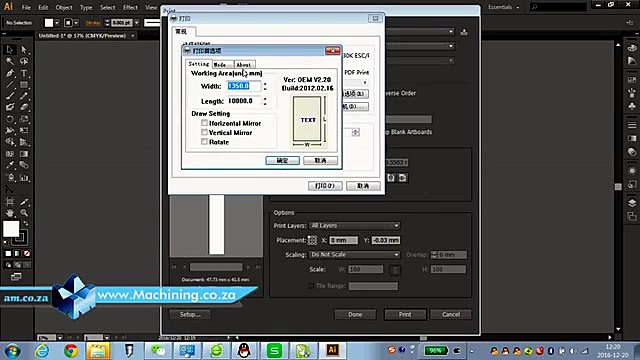This screenshot has width=640, height=360.
Task: Select the Lasso tool
Action: (x=24, y=61)
